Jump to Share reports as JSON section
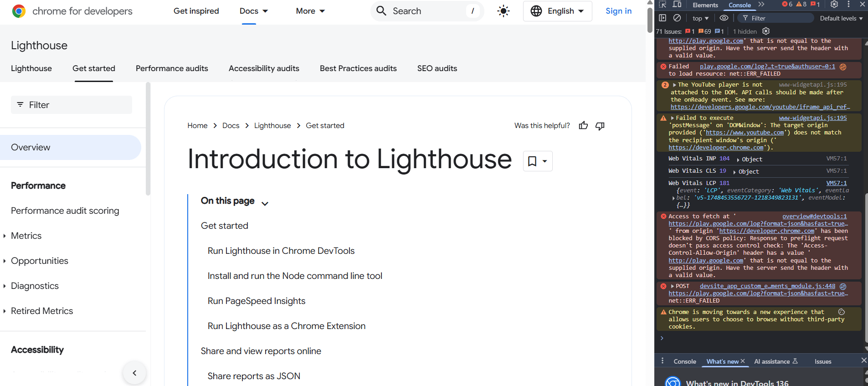This screenshot has width=868, height=386. (x=254, y=376)
